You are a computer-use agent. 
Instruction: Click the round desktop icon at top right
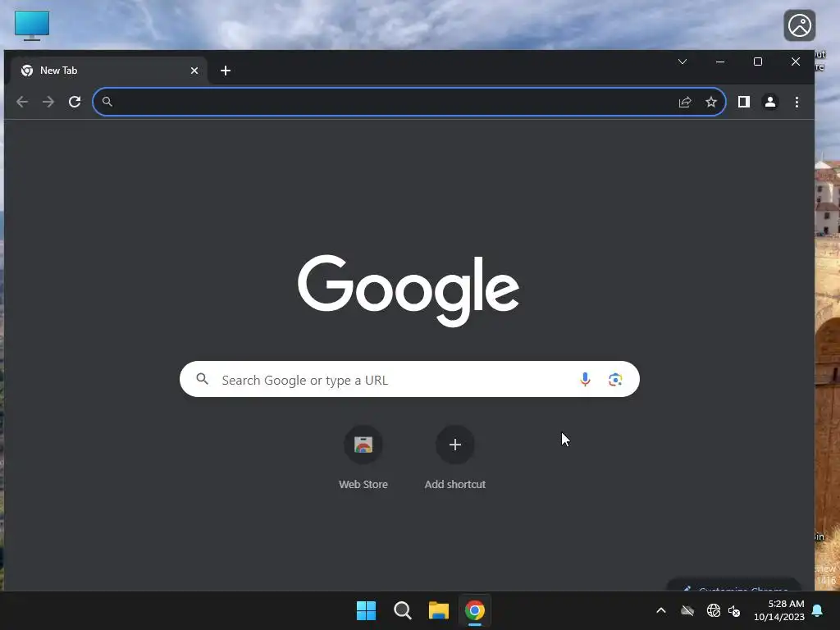coord(800,25)
